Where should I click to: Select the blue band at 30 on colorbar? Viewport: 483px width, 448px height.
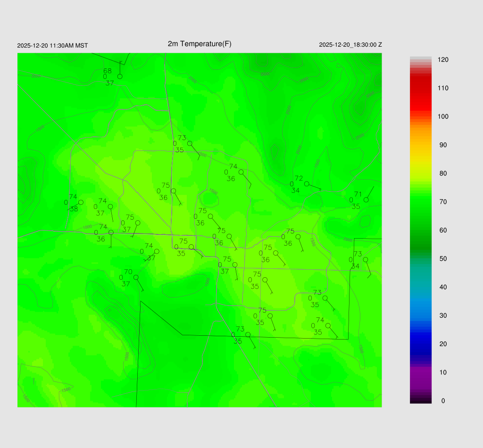[421, 315]
